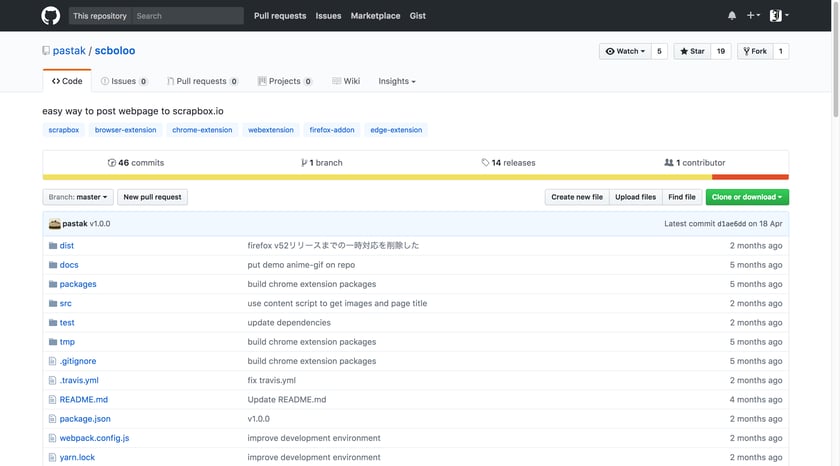Switch to the Pull requests repo tab
840x466 pixels.
click(202, 81)
